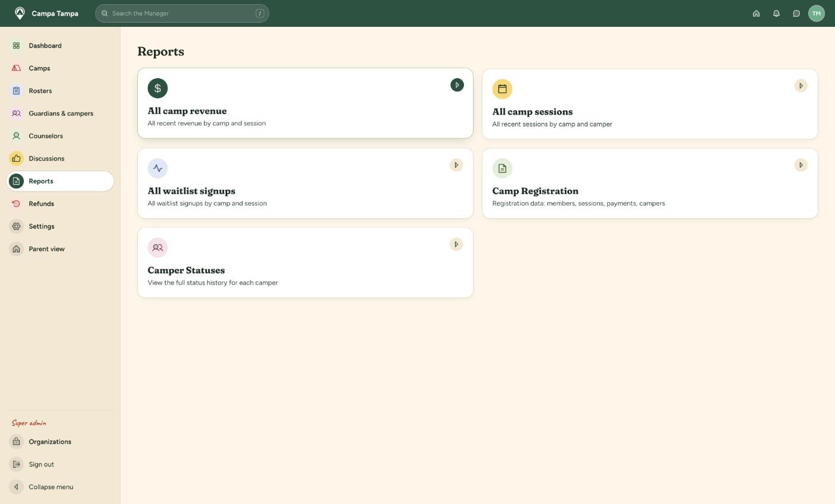Select Reports in sidebar
The width and height of the screenshot is (835, 504).
[60, 181]
